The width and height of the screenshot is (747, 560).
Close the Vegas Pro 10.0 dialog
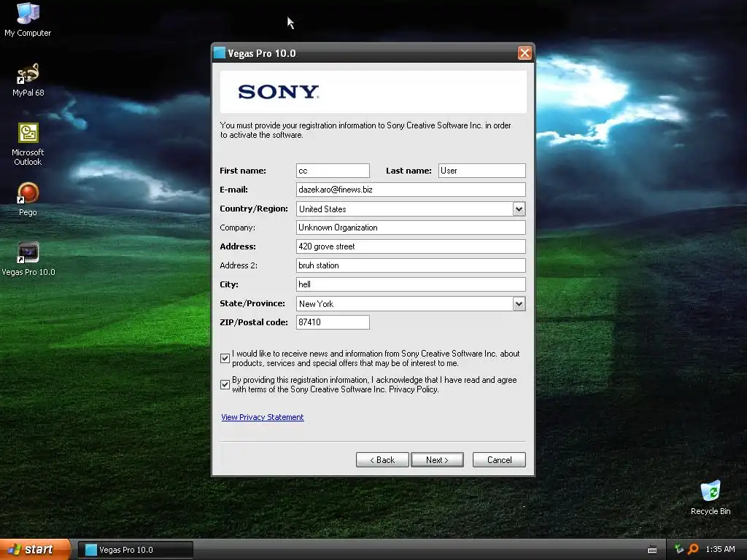(x=525, y=52)
